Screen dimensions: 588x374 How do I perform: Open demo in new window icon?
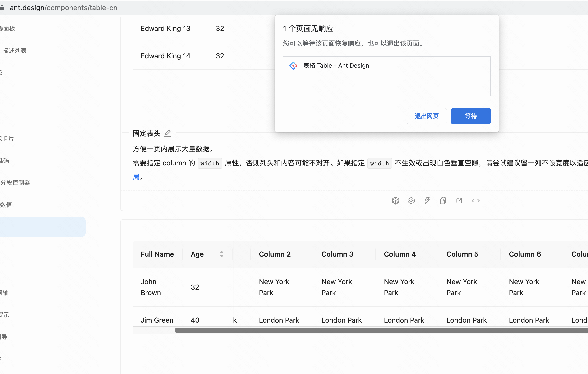(x=459, y=201)
